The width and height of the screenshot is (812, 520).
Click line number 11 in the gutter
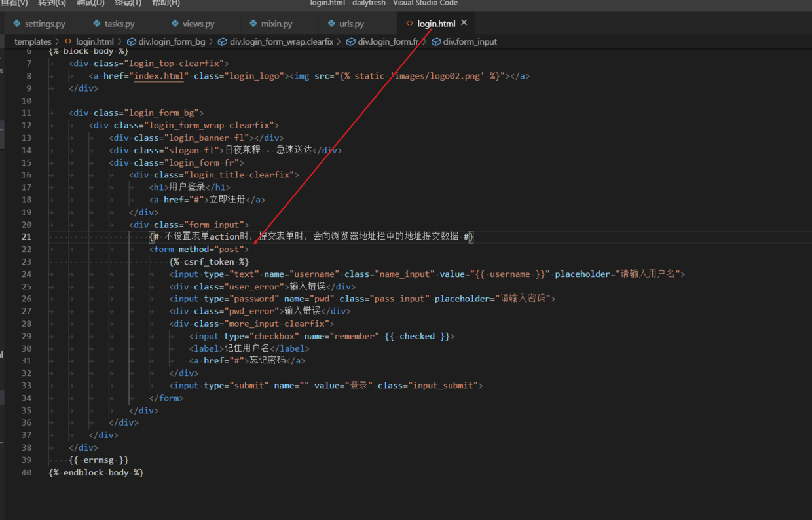click(x=26, y=113)
